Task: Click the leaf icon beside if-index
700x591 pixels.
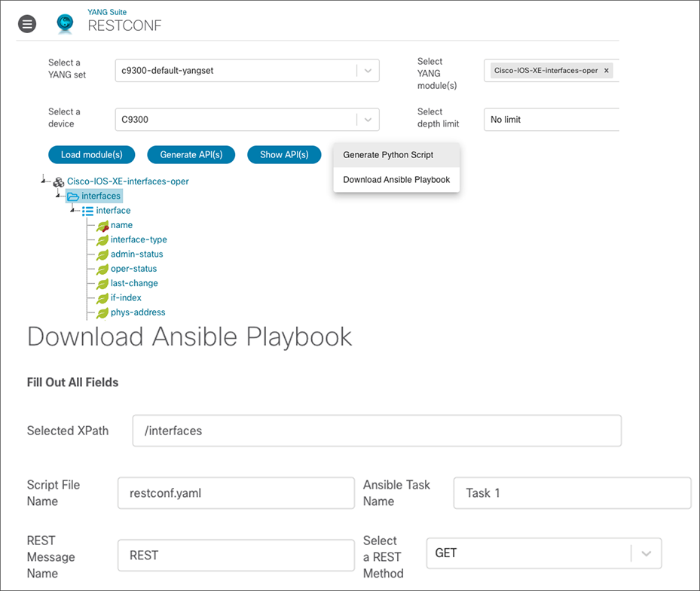Action: 102,298
